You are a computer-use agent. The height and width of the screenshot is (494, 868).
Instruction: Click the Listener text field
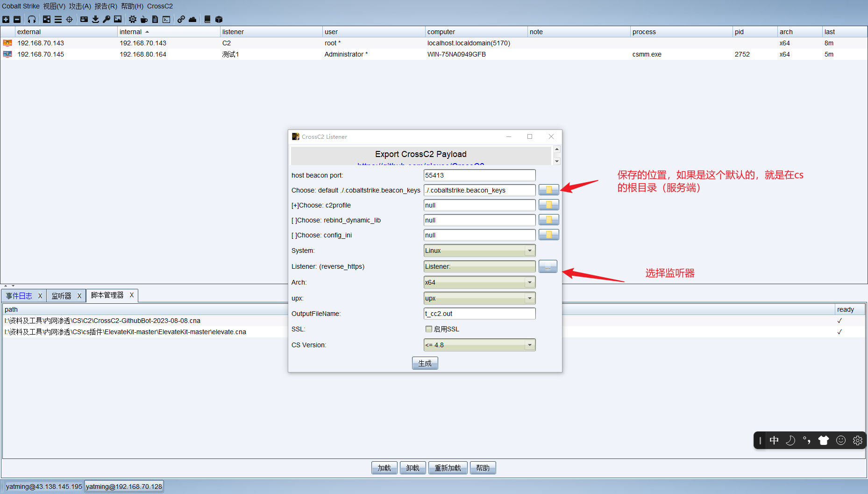pyautogui.click(x=480, y=266)
